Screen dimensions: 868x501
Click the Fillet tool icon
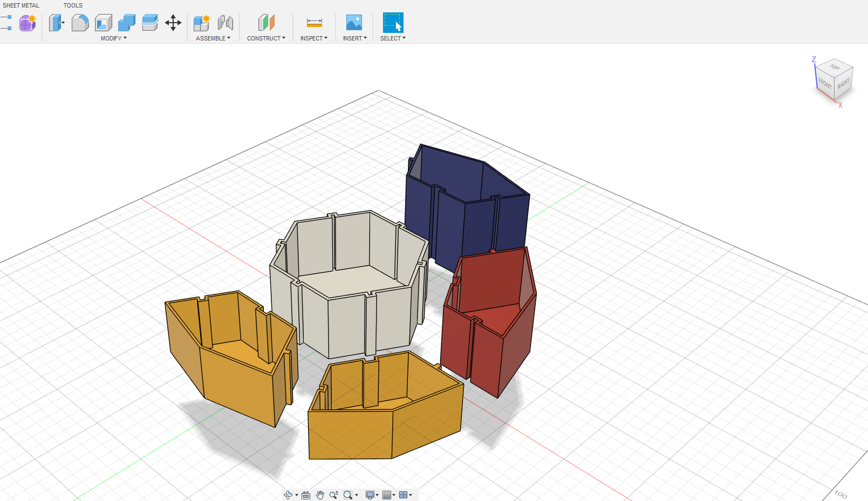tap(80, 23)
